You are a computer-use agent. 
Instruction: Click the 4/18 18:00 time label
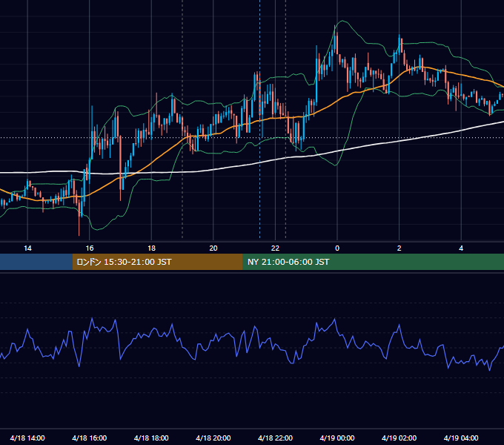(151, 438)
